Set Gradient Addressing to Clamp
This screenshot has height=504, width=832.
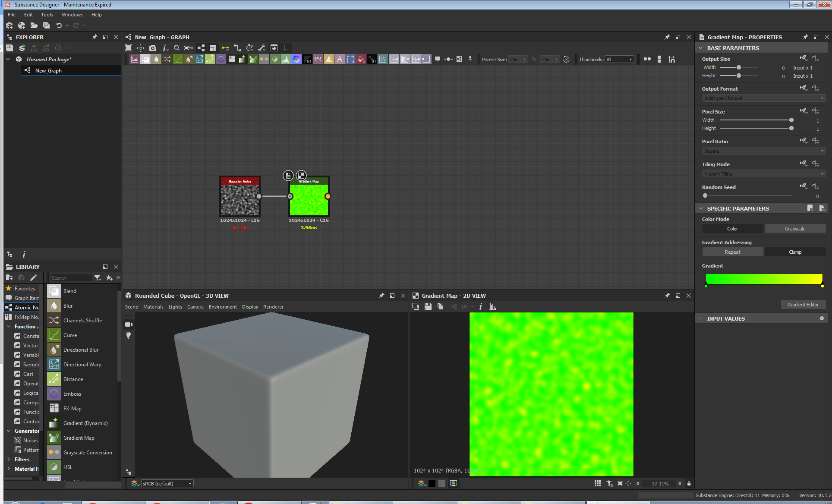[x=794, y=252]
